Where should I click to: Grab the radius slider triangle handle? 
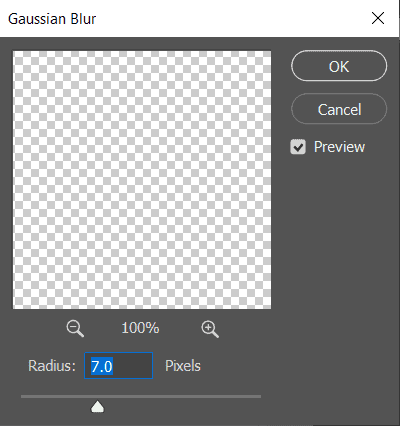[x=97, y=407]
